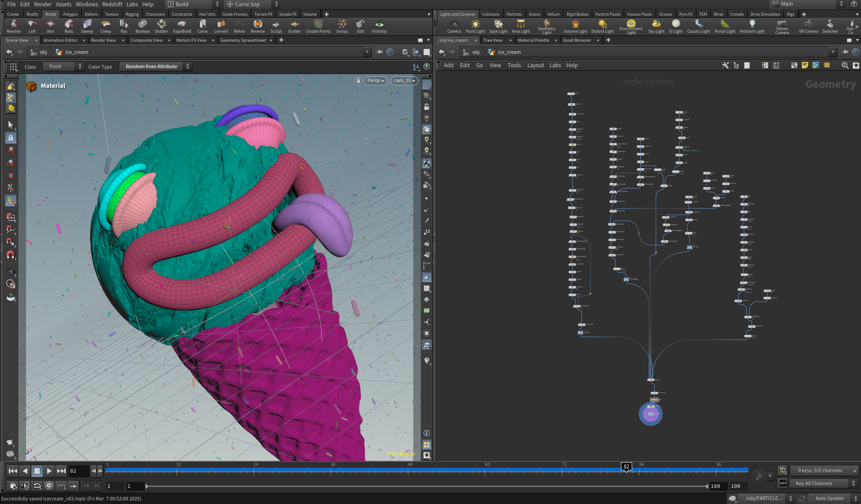
Task: Expand the Main take dropdown
Action: coord(808,4)
